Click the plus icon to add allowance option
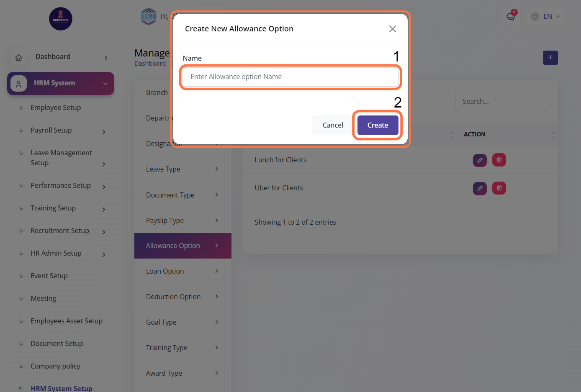 click(x=550, y=58)
